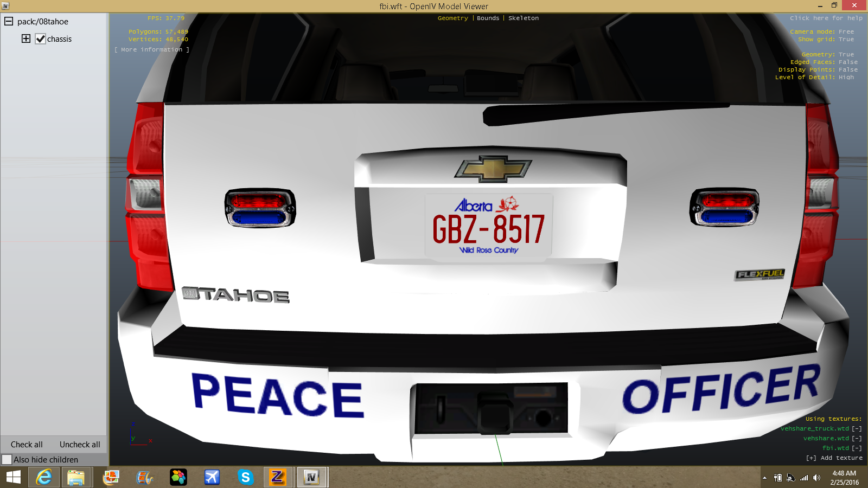Expand the chassis tree node
Screen dimensions: 868x488
26,38
